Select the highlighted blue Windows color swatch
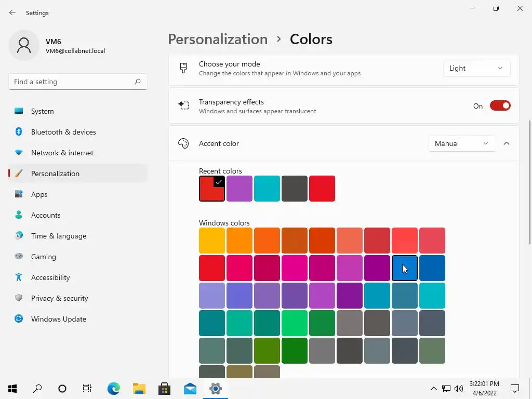The image size is (532, 399). point(404,268)
